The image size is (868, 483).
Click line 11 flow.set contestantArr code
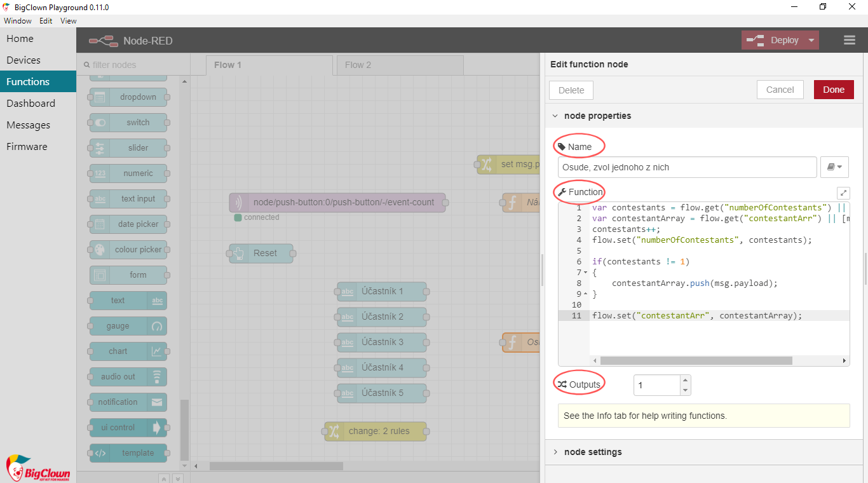pyautogui.click(x=697, y=315)
